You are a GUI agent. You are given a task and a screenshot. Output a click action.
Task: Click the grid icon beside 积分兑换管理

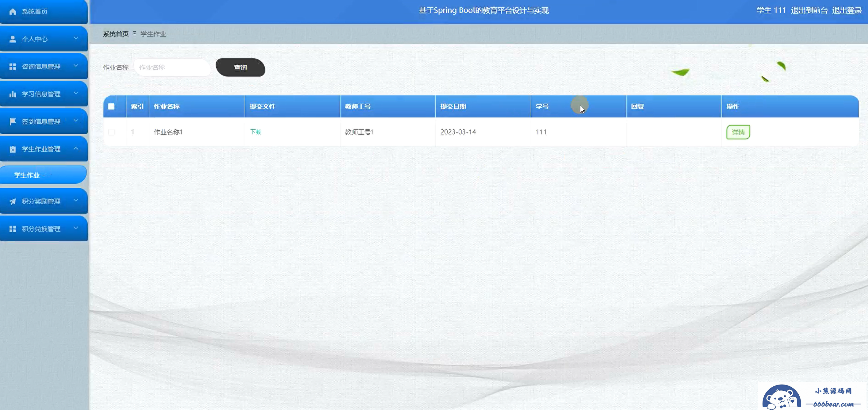point(13,229)
